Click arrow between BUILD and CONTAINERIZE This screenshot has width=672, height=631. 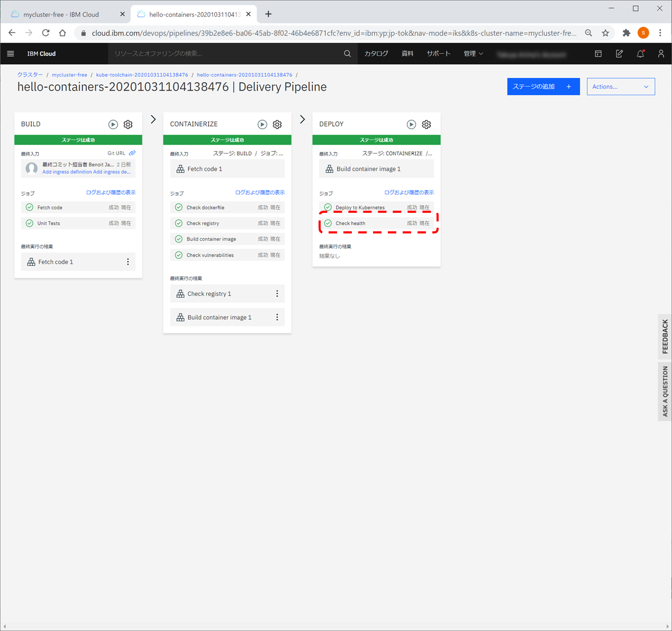pyautogui.click(x=153, y=120)
